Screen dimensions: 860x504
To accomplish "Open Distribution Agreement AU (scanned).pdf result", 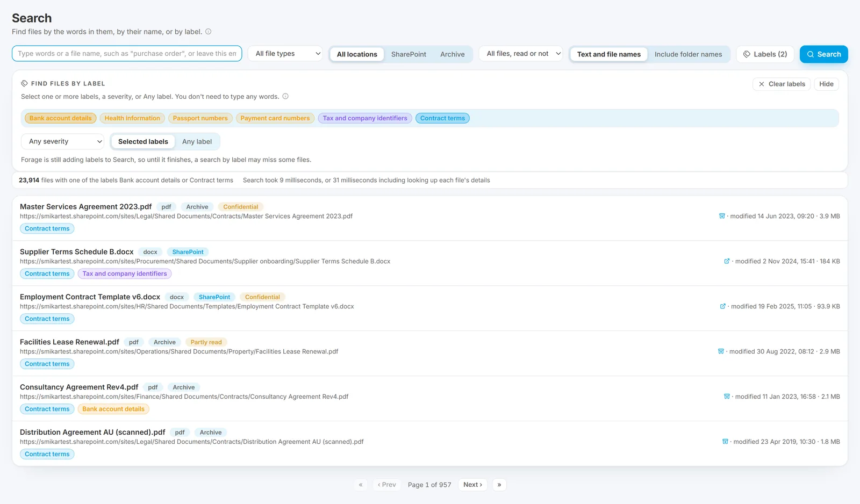I will pyautogui.click(x=92, y=433).
